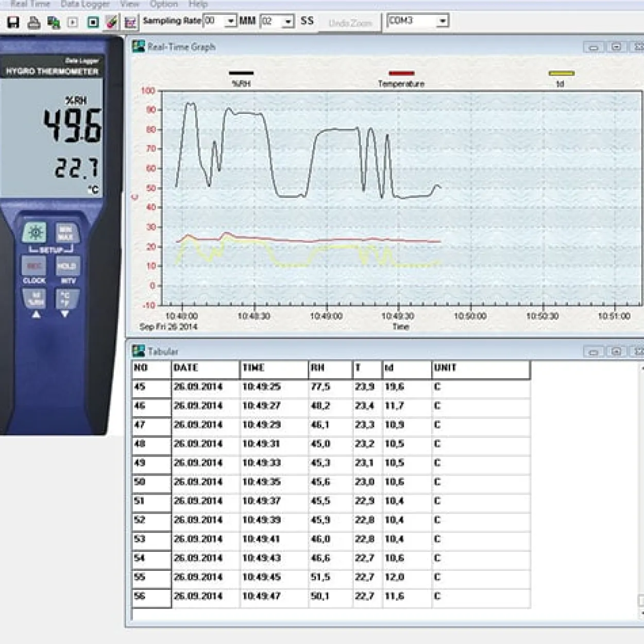Click the black %RH legend swatch
This screenshot has width=644, height=644.
tap(241, 73)
